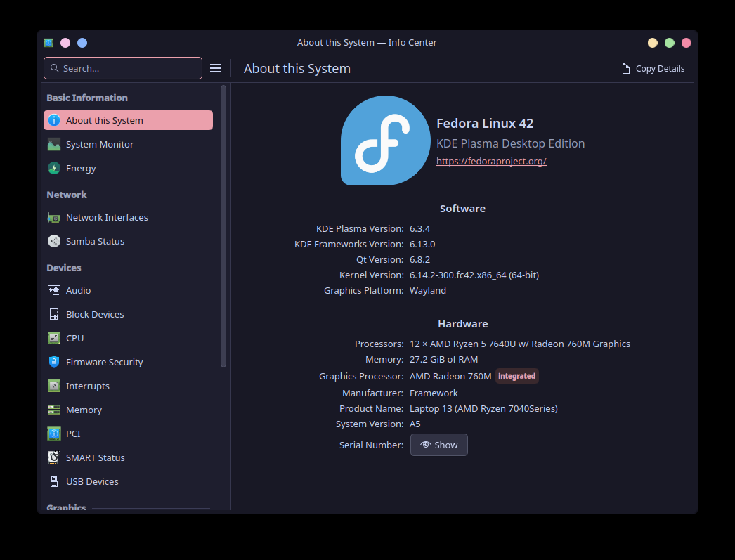Select the Network Interfaces icon

point(54,217)
